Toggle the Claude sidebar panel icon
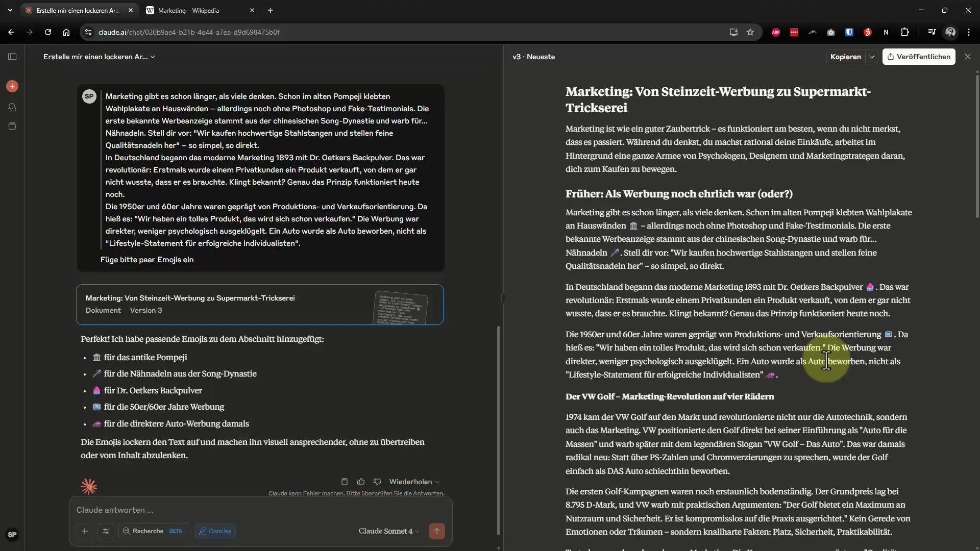 (12, 57)
